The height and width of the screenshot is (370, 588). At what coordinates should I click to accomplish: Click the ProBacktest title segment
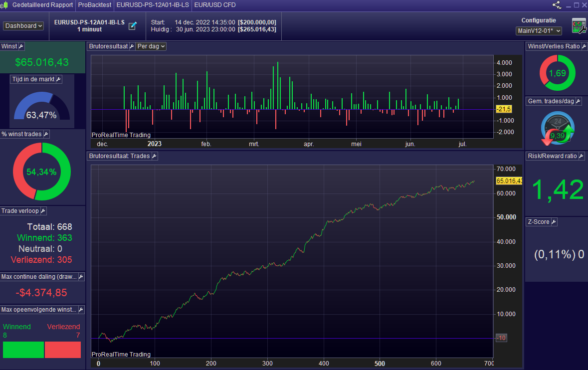click(x=94, y=5)
